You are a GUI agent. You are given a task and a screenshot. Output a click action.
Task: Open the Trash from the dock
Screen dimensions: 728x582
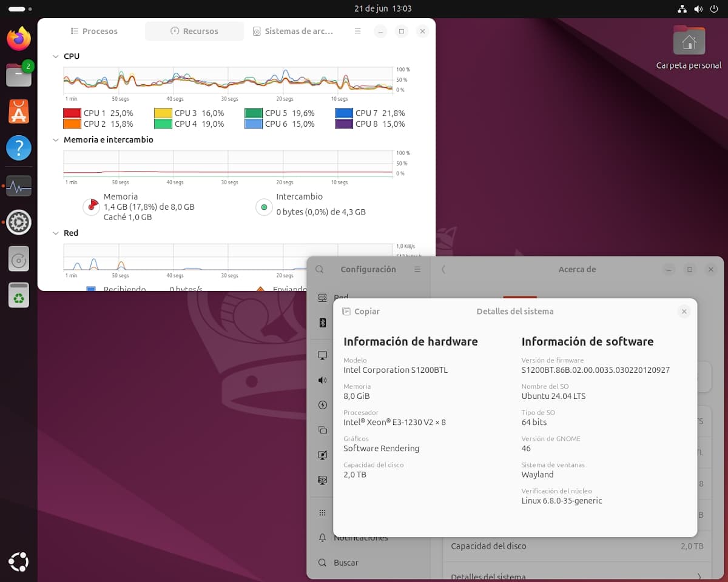pyautogui.click(x=19, y=296)
